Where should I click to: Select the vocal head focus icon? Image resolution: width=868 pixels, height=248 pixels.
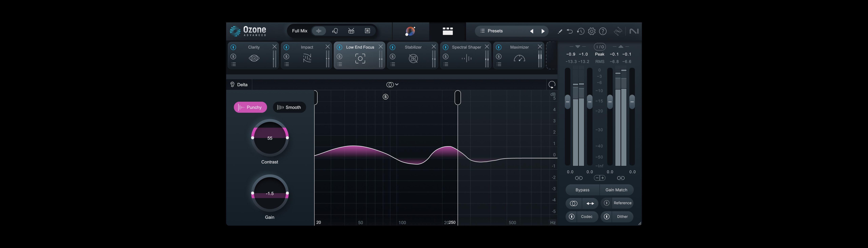click(x=335, y=31)
